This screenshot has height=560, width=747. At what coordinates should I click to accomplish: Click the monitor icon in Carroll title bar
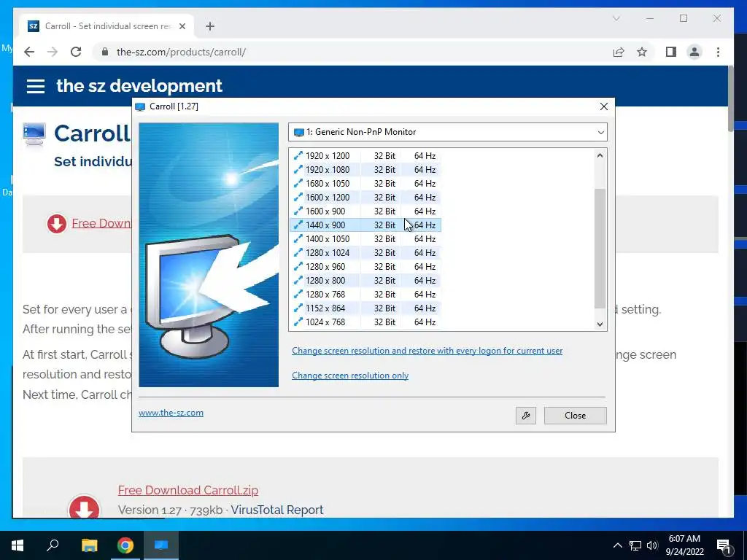click(140, 106)
